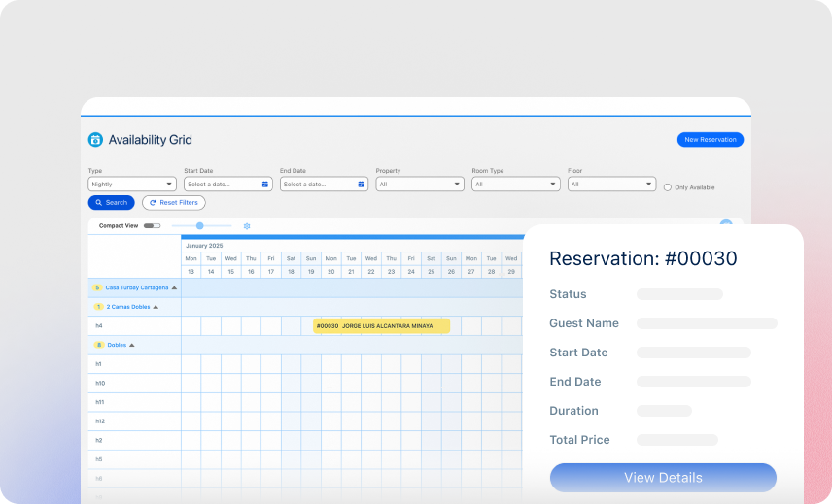Click the round blue icon above the reservation card
Image resolution: width=832 pixels, height=504 pixels.
click(726, 225)
